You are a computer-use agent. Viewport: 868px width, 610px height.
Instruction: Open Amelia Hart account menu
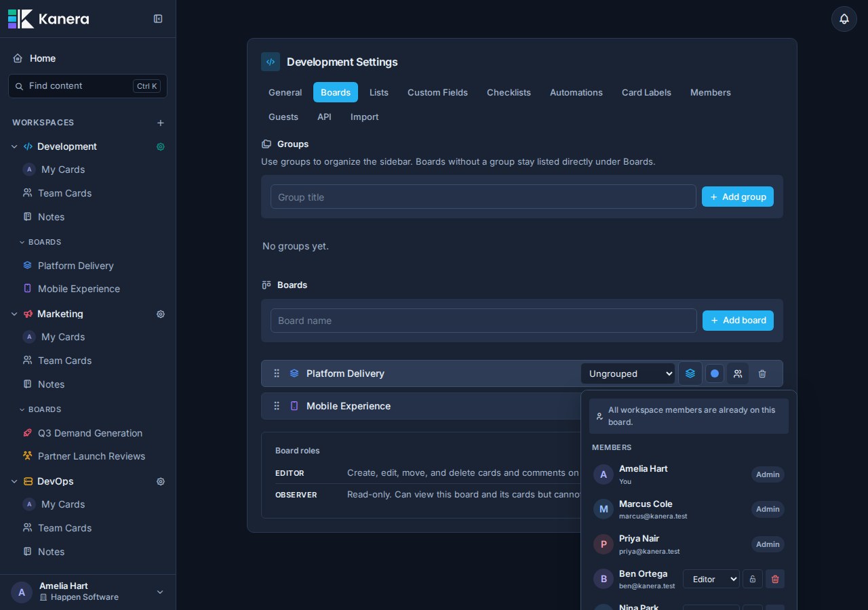[x=87, y=592]
